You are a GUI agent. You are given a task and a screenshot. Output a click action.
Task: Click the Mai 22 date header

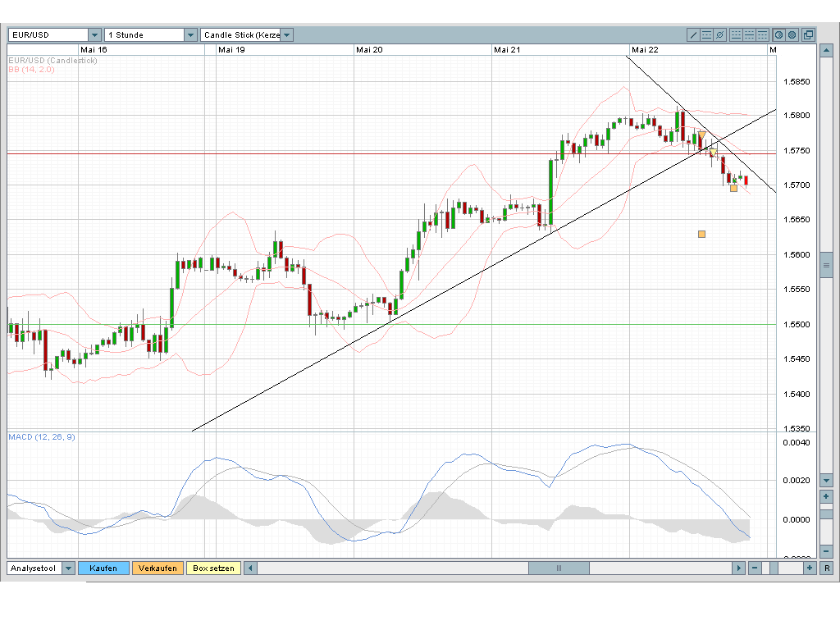pos(645,50)
